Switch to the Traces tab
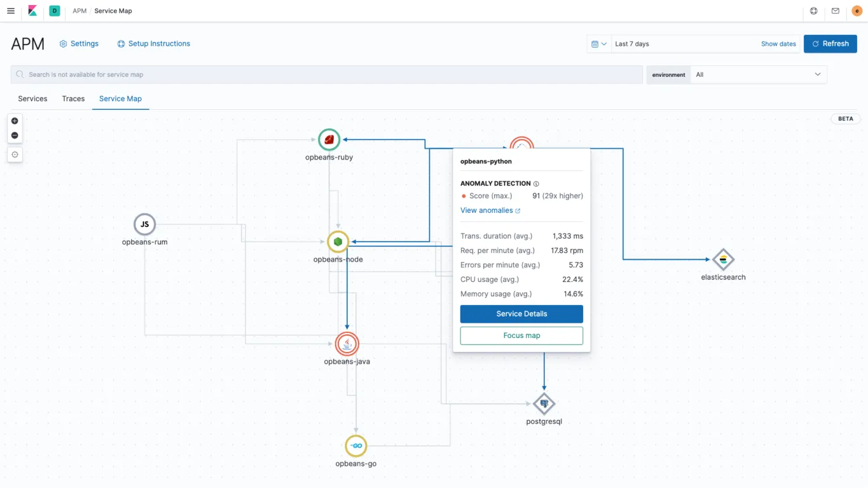Viewport: 868px width, 488px height. coord(73,98)
